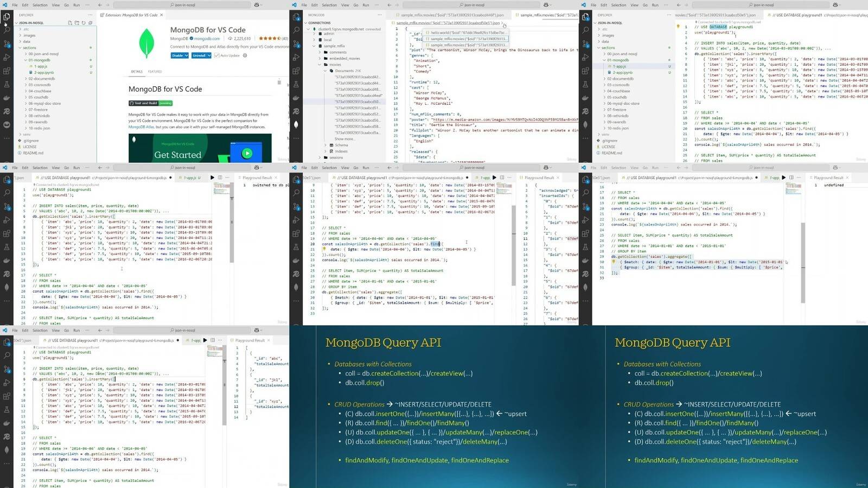
Task: Click Show more under movies Documents
Action: (x=345, y=139)
